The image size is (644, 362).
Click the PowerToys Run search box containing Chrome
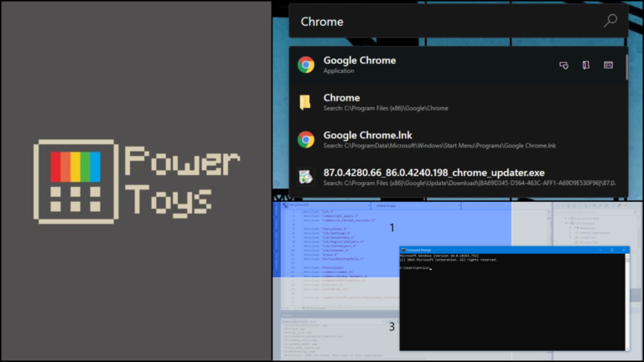[x=459, y=21]
